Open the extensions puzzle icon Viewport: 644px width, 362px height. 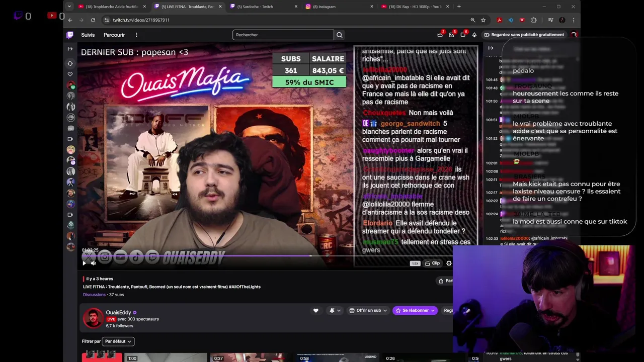click(x=534, y=20)
